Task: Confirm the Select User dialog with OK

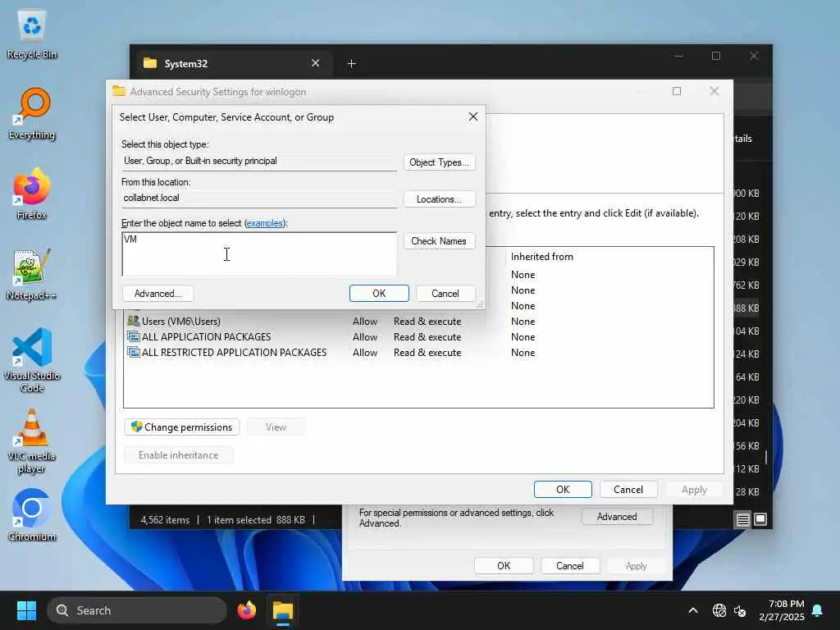Action: coord(379,294)
